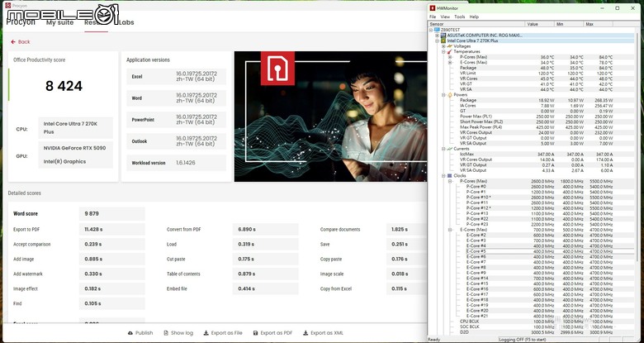Click the Publish button
The image size is (644, 343).
point(140,333)
